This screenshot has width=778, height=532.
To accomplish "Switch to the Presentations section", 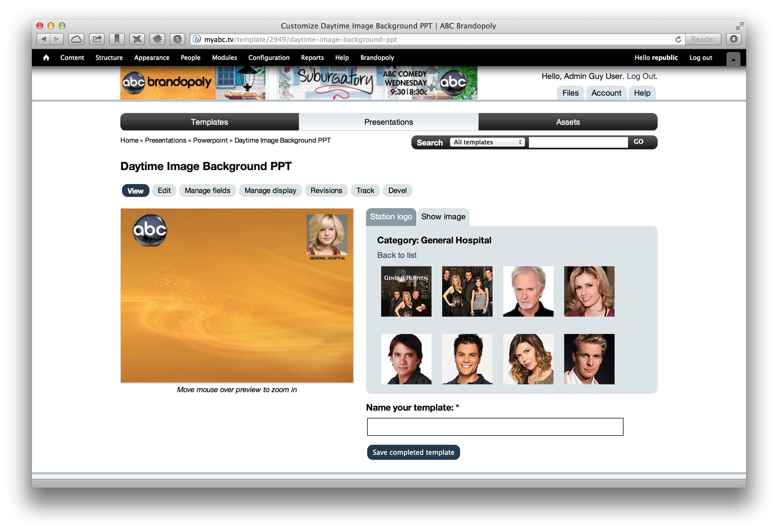I will 388,122.
